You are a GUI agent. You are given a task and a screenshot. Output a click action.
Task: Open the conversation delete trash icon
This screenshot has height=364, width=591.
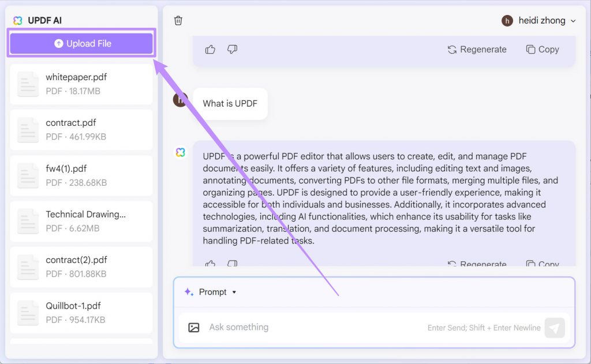[x=178, y=20]
